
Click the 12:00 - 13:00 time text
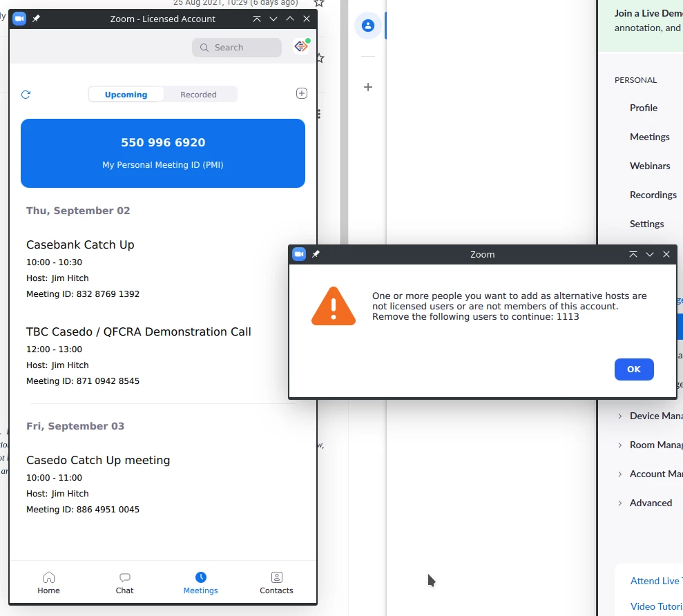tap(54, 349)
